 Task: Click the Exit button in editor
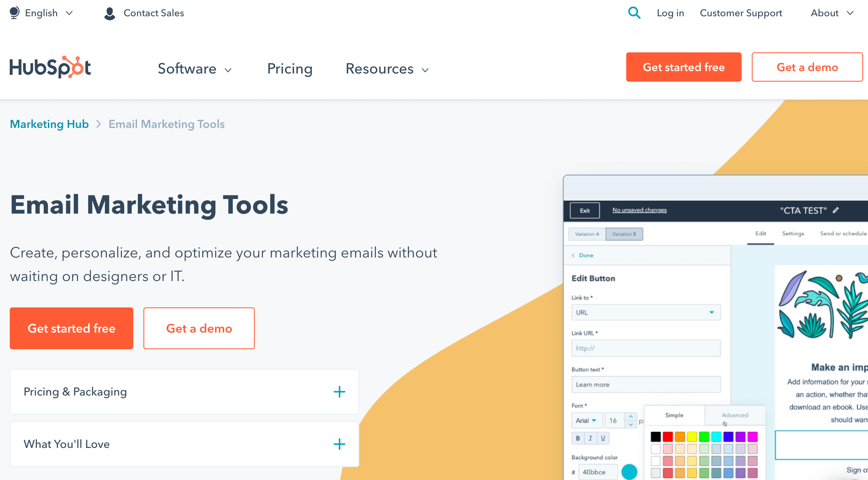click(585, 210)
